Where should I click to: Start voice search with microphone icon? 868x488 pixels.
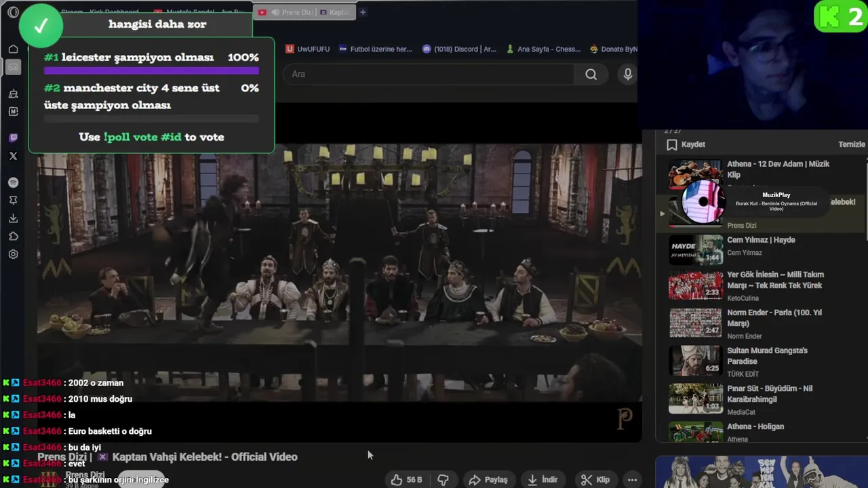coord(628,74)
